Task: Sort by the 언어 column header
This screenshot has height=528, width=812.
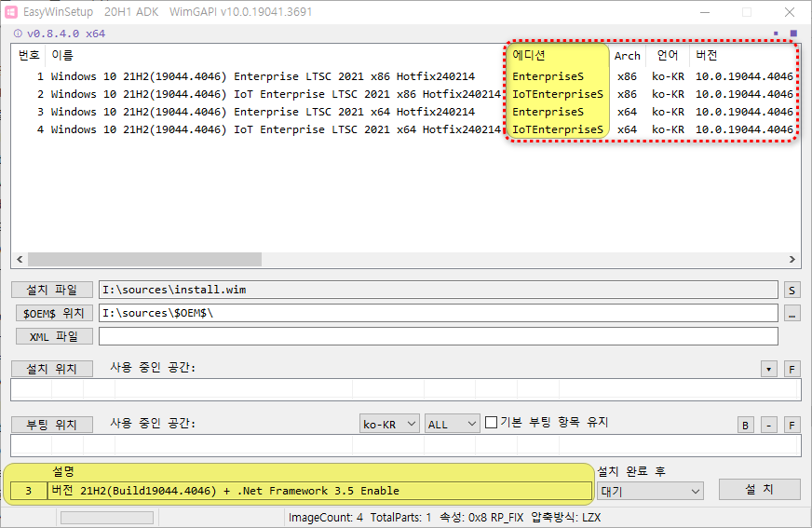Action: pos(668,55)
